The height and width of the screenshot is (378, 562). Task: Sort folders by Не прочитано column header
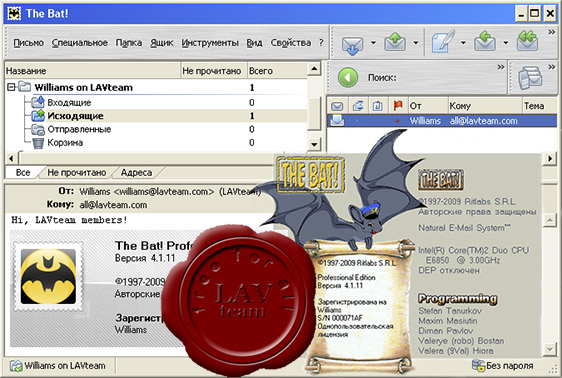point(214,71)
